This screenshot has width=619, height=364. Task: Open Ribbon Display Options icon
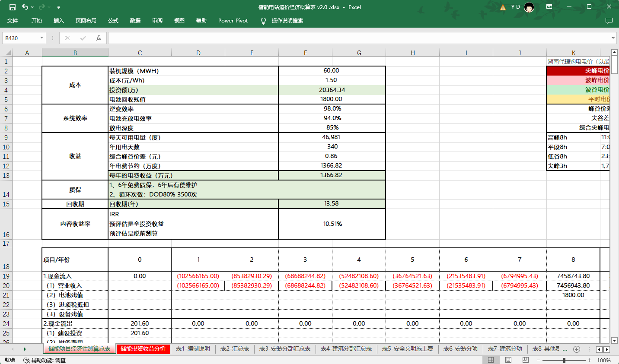(x=549, y=7)
